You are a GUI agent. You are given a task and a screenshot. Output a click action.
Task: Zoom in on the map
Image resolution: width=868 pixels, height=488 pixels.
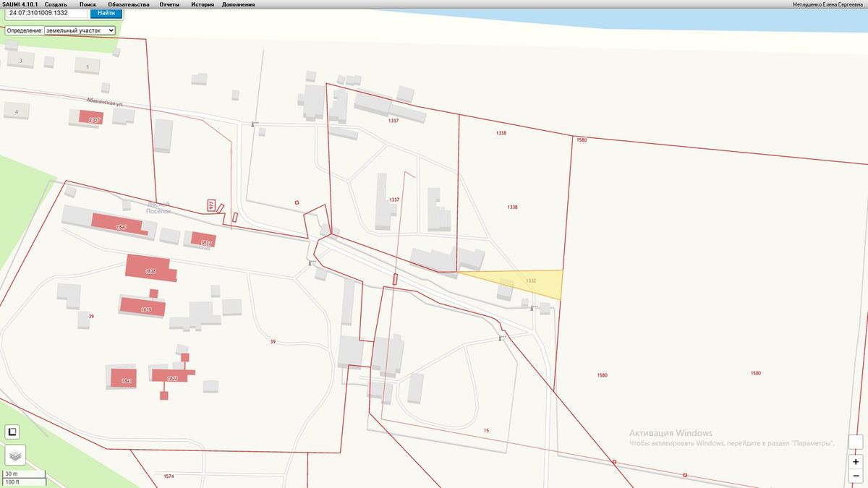[856, 461]
